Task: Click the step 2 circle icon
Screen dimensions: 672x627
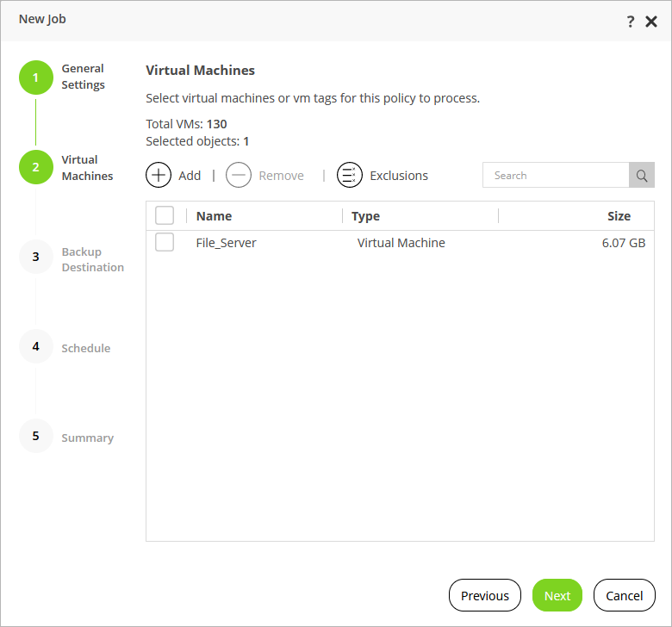Action: (x=35, y=167)
